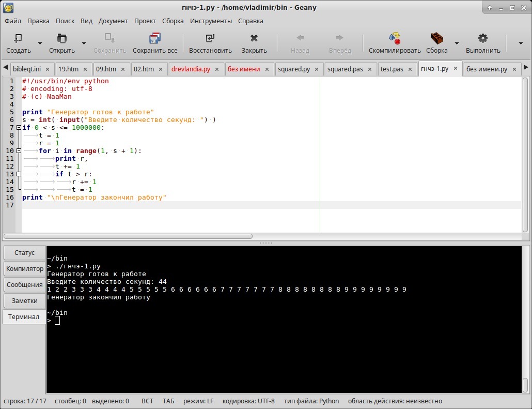Open dropdown arrow next to Open
Screen dimensions: 532x409
(84, 43)
